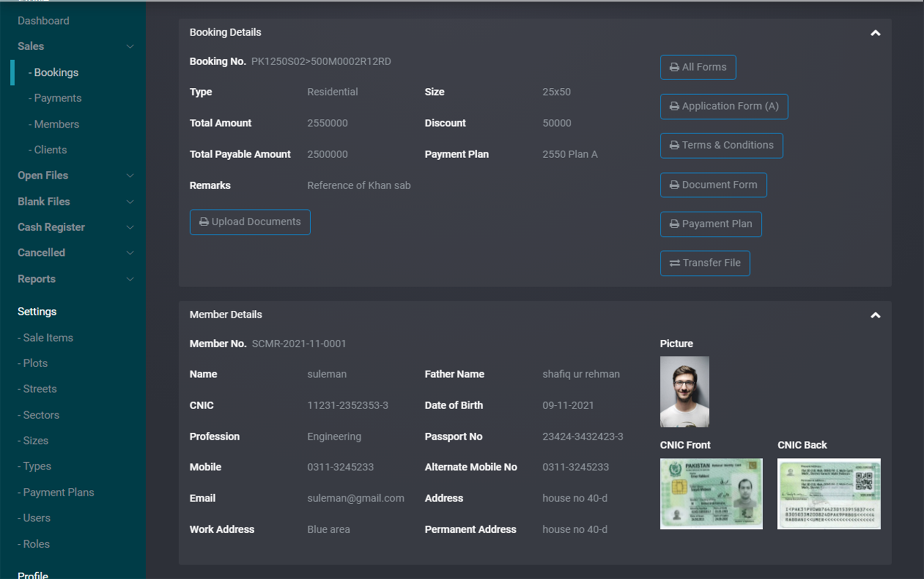Open Plots settings
The width and height of the screenshot is (924, 579).
tap(33, 363)
